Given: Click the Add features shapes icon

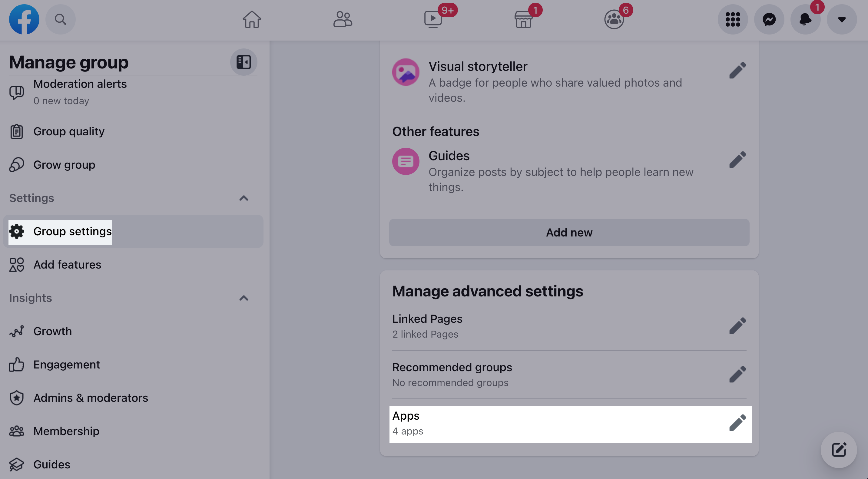Looking at the screenshot, I should point(17,265).
